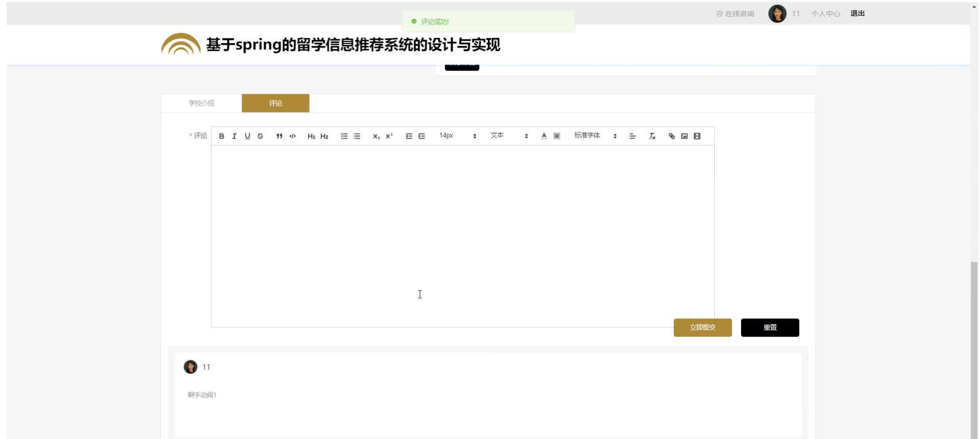Toggle strikethrough formatting in comment editor
Image resolution: width=980 pixels, height=439 pixels.
click(x=260, y=136)
